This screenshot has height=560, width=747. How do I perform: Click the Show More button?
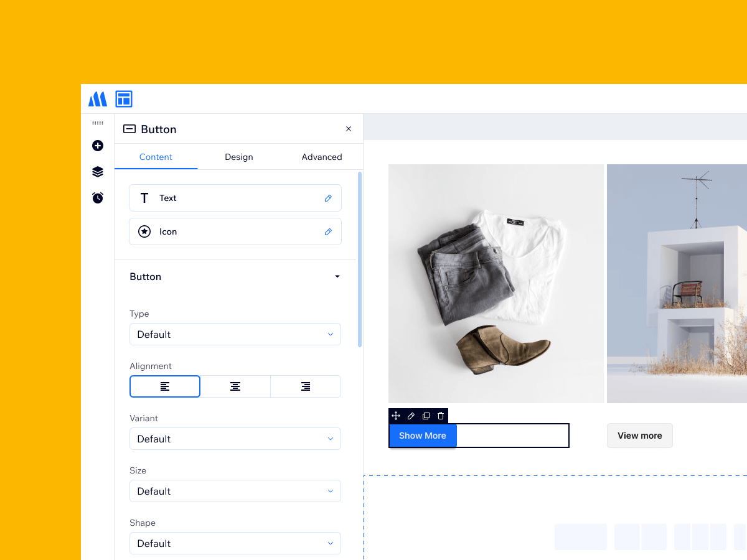coord(423,436)
